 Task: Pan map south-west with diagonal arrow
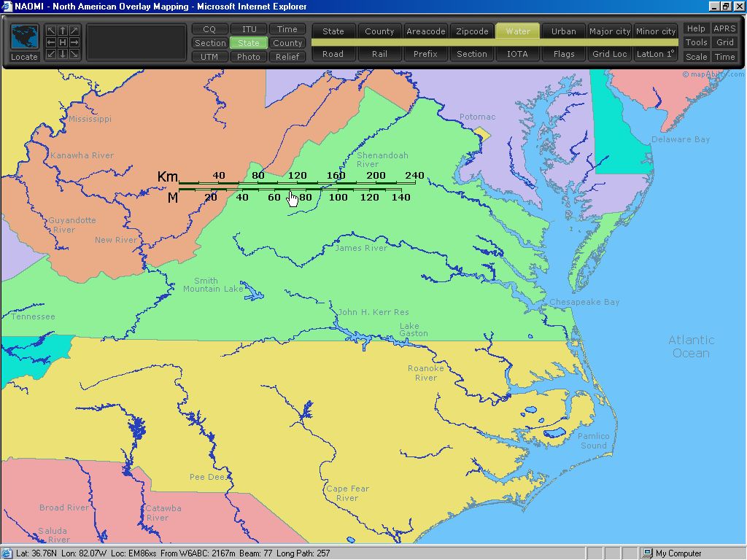click(x=51, y=54)
